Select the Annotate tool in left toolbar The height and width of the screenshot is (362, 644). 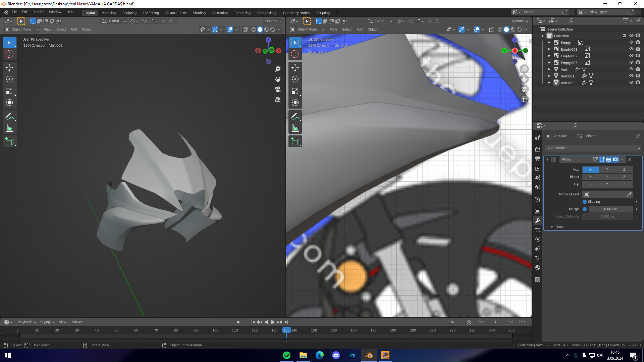(9, 116)
